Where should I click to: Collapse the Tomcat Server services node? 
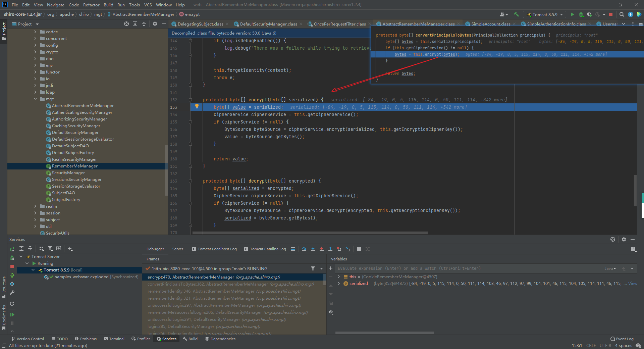pyautogui.click(x=21, y=257)
